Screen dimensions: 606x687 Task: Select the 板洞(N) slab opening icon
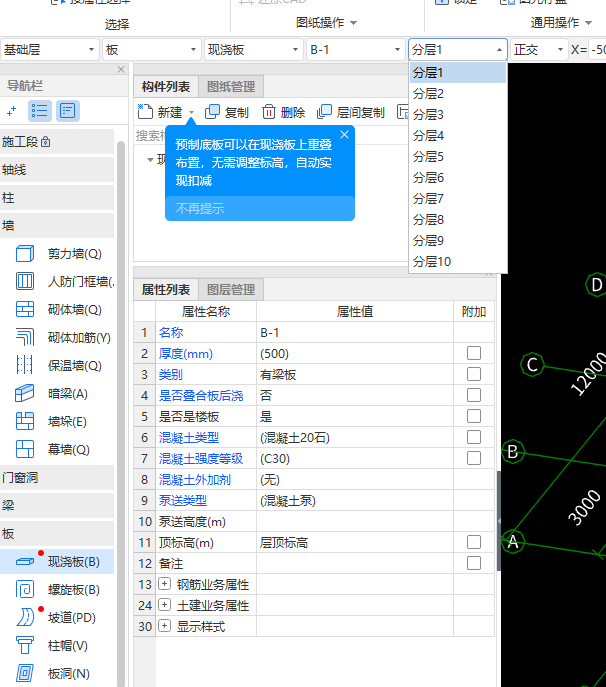(25, 673)
